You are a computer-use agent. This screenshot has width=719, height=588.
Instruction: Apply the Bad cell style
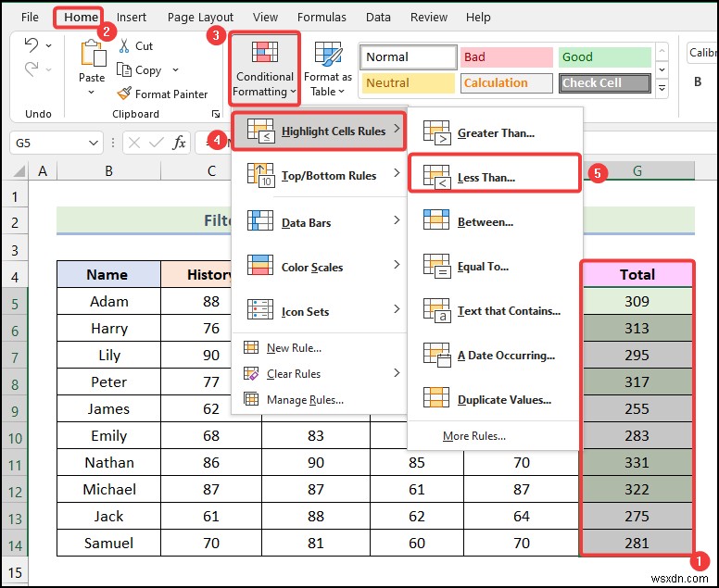506,56
